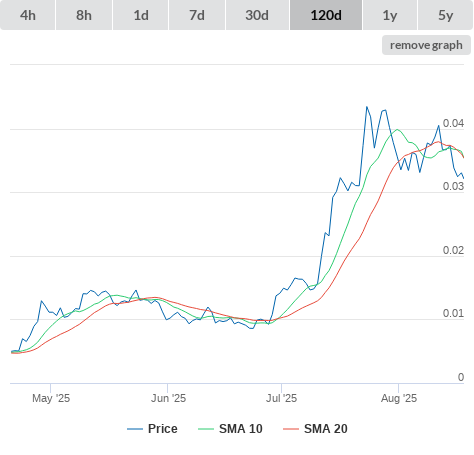Show the 5y price history
Image resolution: width=474 pixels, height=455 pixels.
point(446,15)
